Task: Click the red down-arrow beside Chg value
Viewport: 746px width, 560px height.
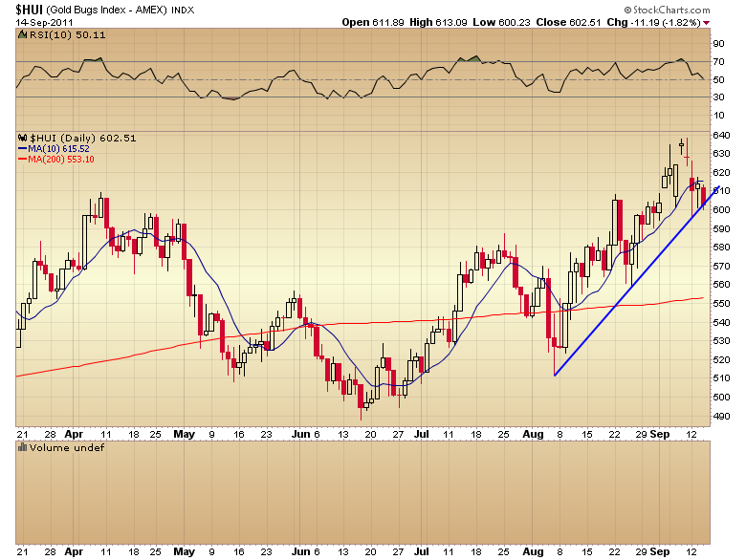Action: 706,23
